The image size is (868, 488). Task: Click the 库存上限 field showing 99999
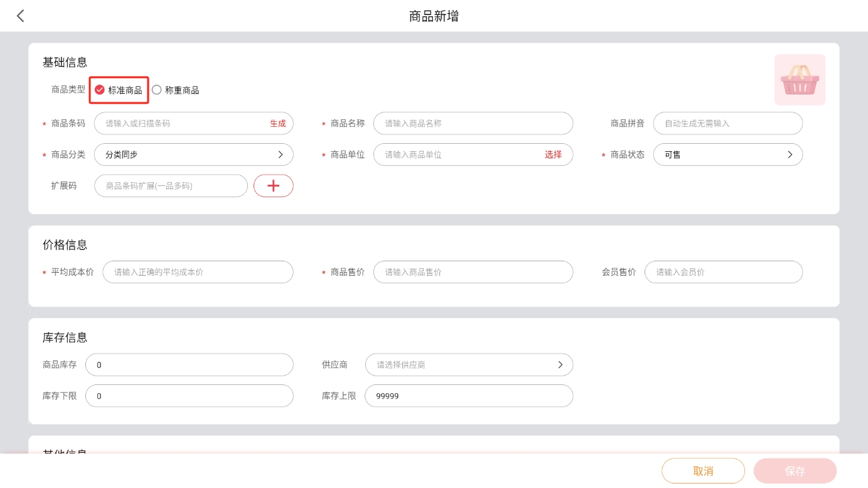click(468, 396)
